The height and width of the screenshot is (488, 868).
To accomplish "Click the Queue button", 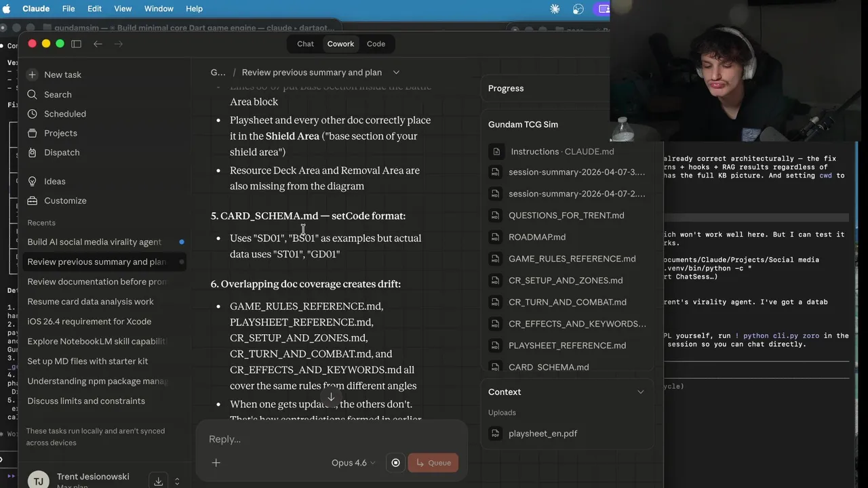I will [x=433, y=463].
